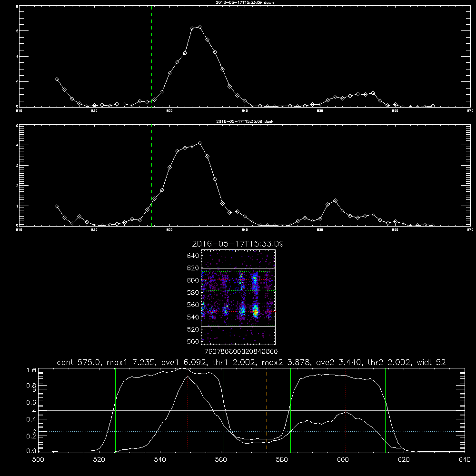
Task: Click bottom plot x-axis label 560
Action: tap(221, 460)
